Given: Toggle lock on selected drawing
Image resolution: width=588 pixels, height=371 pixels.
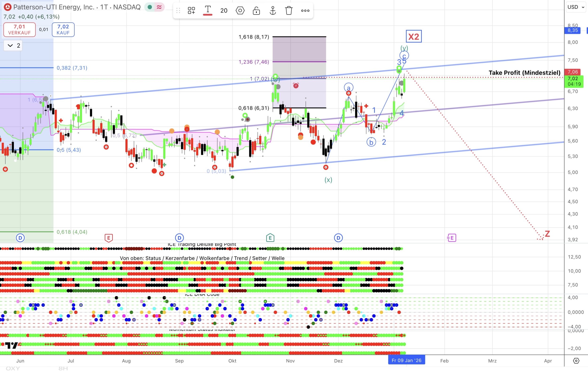Looking at the screenshot, I should [256, 11].
